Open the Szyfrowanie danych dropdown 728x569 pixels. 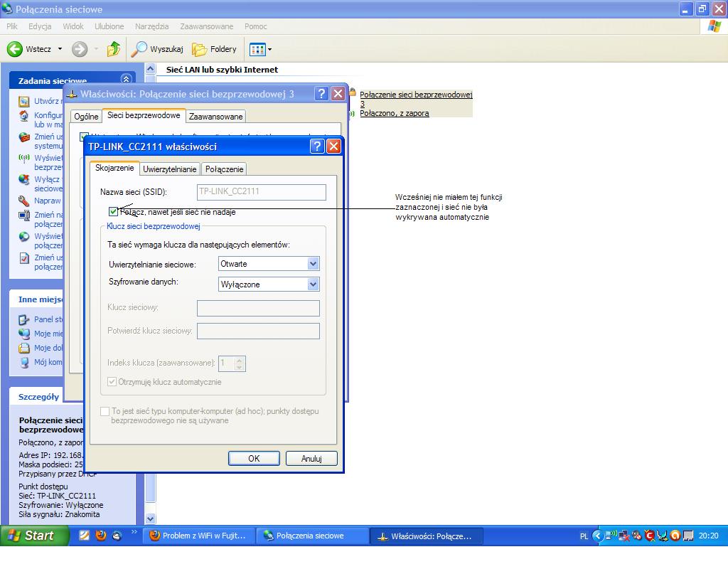click(313, 284)
